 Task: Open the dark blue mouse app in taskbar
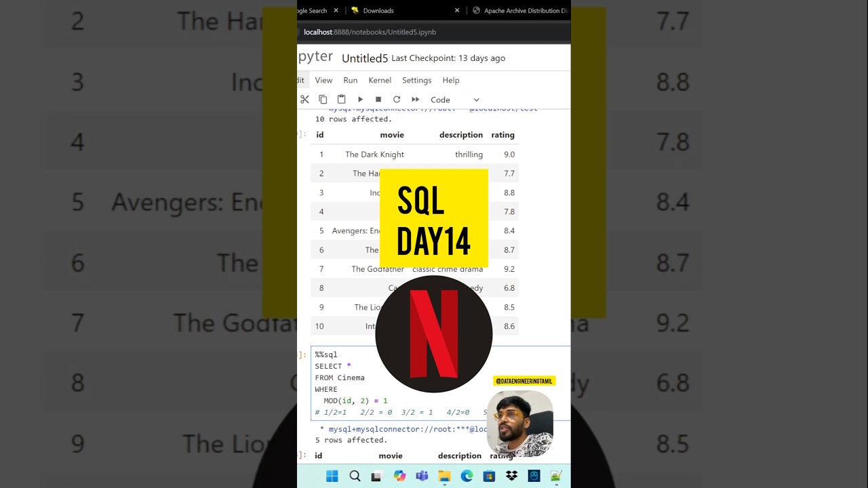pyautogui.click(x=534, y=476)
